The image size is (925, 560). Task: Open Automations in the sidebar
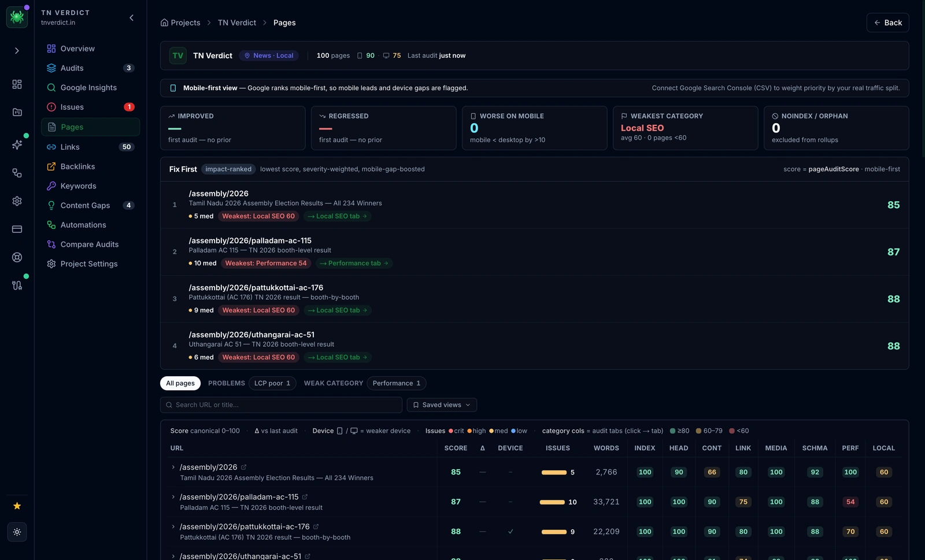pyautogui.click(x=91, y=225)
